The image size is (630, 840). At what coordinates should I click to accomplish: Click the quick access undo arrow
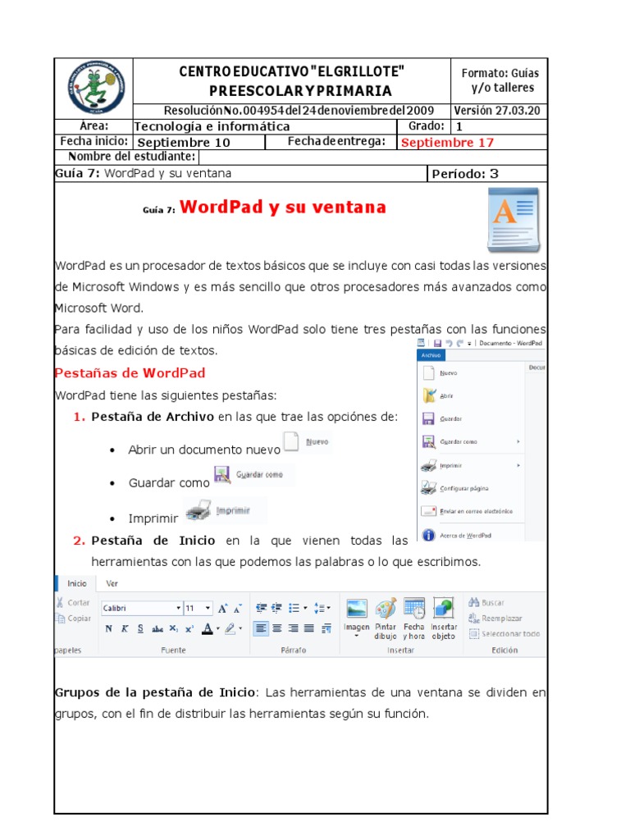point(449,344)
